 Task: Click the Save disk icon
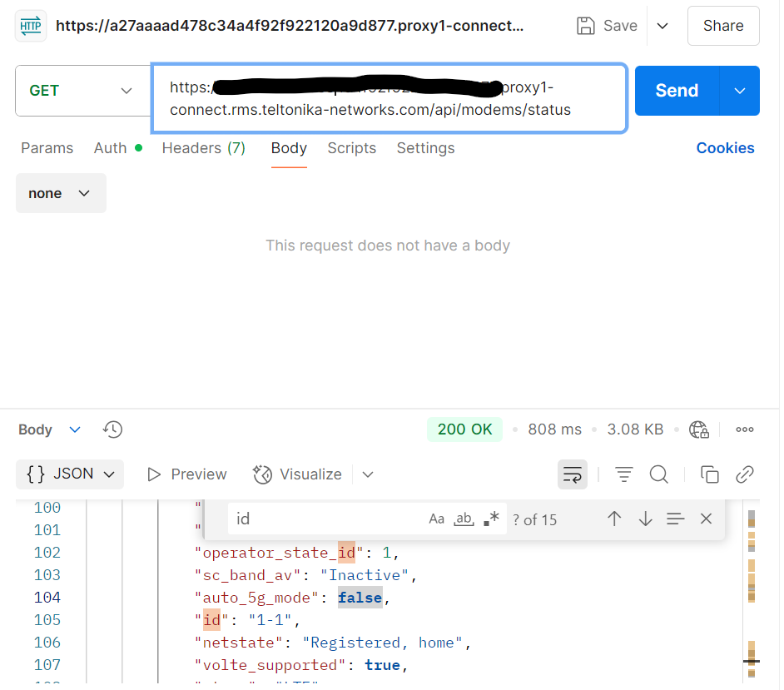tap(585, 26)
